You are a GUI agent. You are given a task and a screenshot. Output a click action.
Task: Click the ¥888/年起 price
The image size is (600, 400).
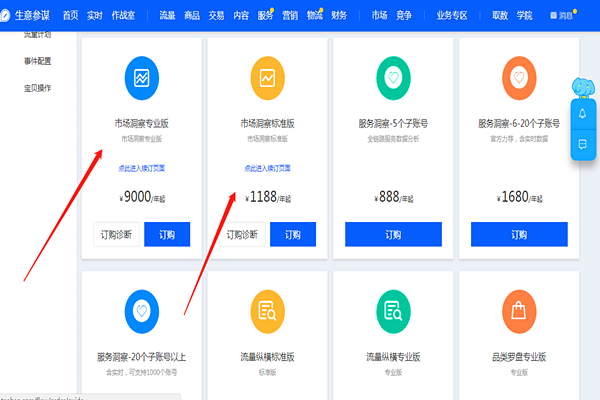click(394, 197)
